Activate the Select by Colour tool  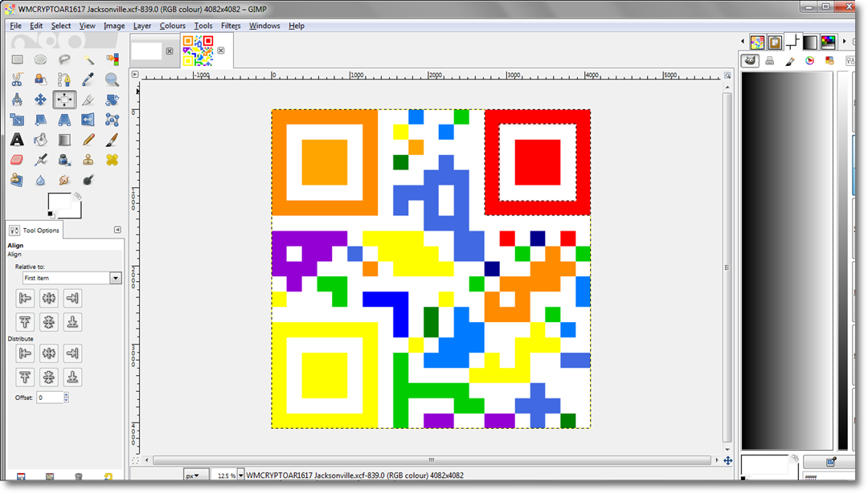[x=112, y=59]
